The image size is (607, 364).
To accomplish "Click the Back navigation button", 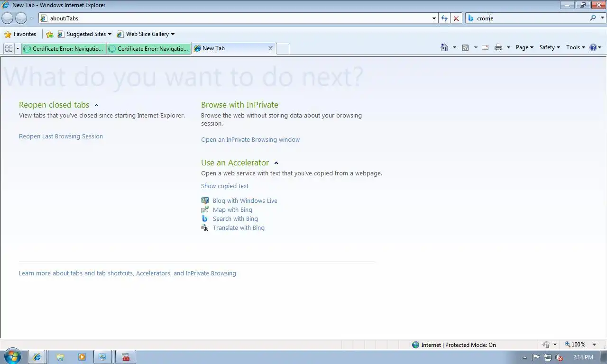I will click(x=8, y=18).
